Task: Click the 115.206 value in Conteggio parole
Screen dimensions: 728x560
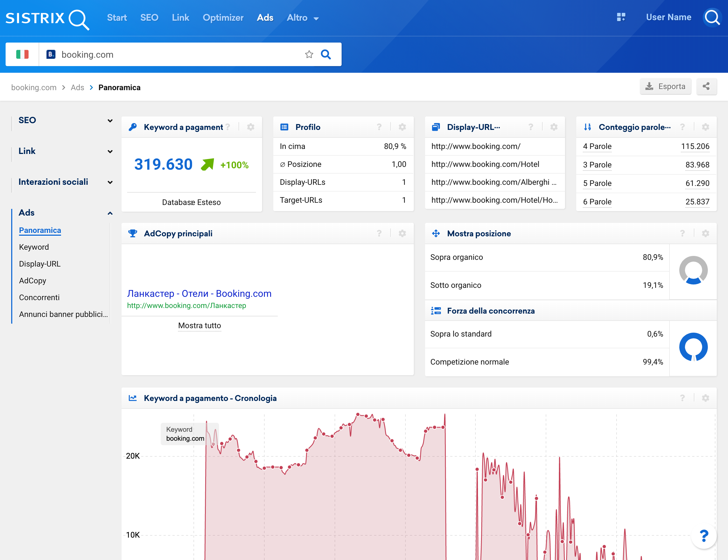Action: [x=695, y=147]
